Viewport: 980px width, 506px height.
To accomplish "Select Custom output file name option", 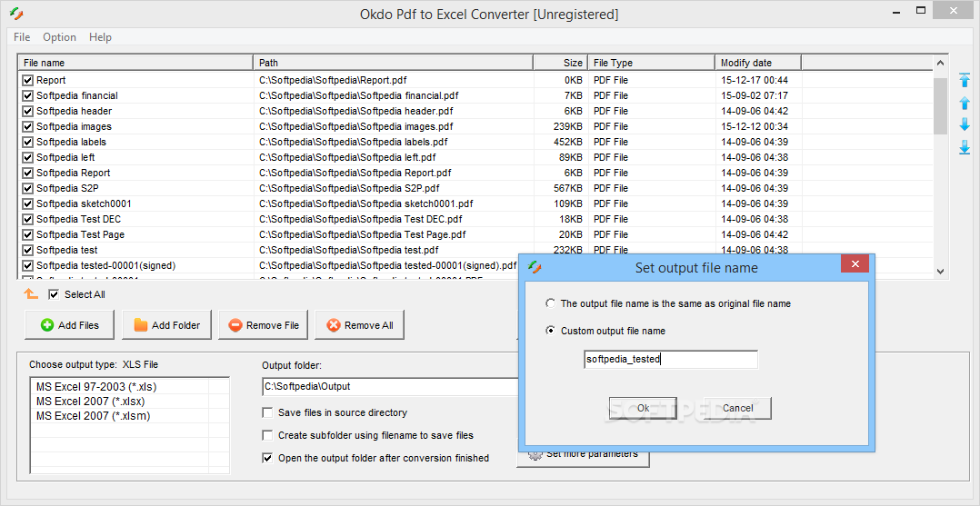I will pos(550,331).
